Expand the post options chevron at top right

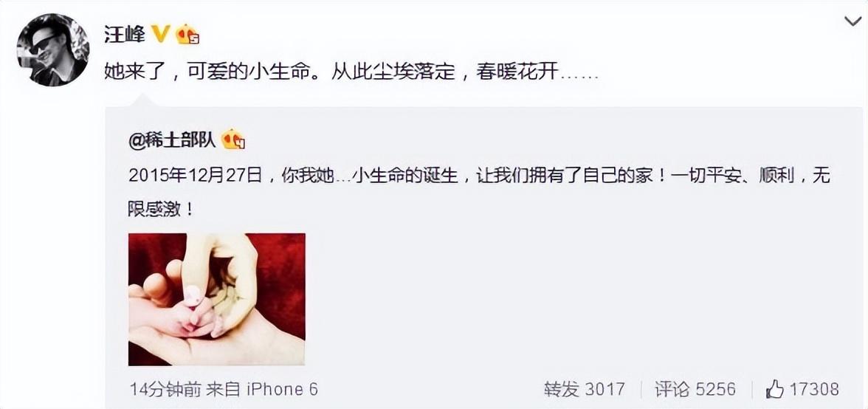coord(852,22)
